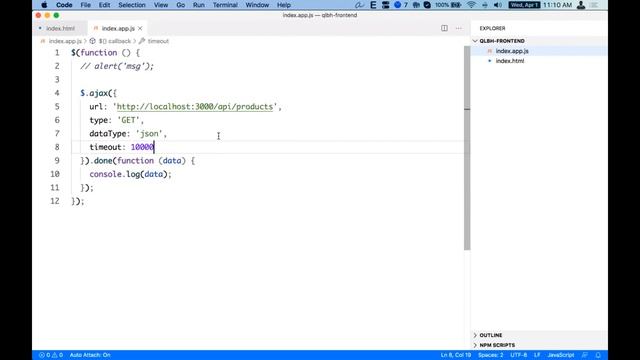Switch to the index.app.js editor tab
This screenshot has width=640, height=360.
click(x=118, y=28)
